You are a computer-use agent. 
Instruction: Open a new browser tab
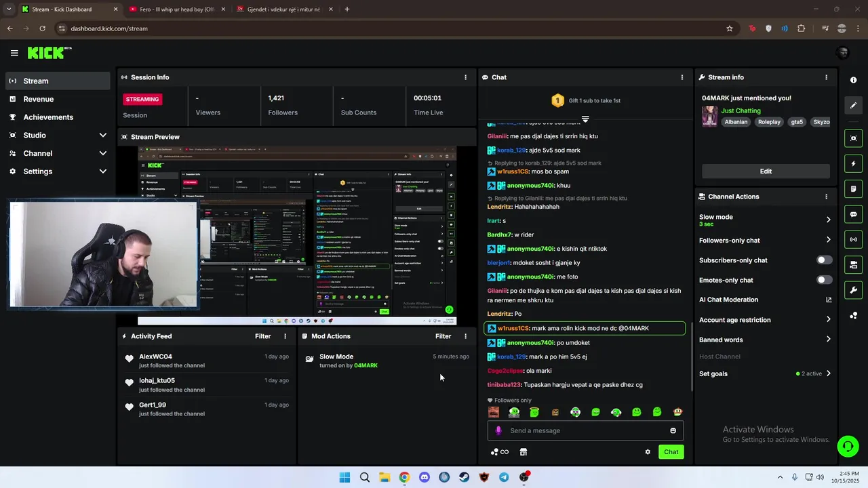(x=347, y=9)
